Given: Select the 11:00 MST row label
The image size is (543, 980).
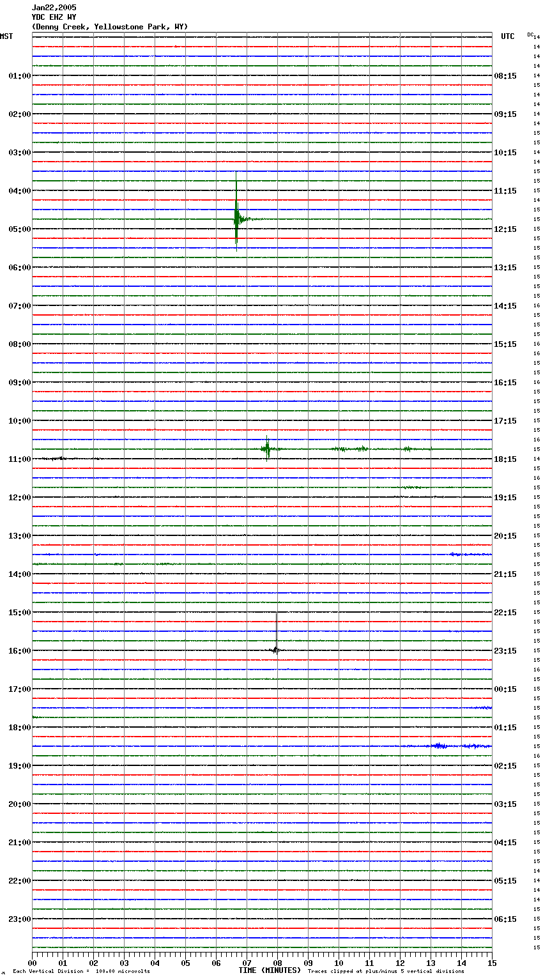Looking at the screenshot, I should pos(20,459).
